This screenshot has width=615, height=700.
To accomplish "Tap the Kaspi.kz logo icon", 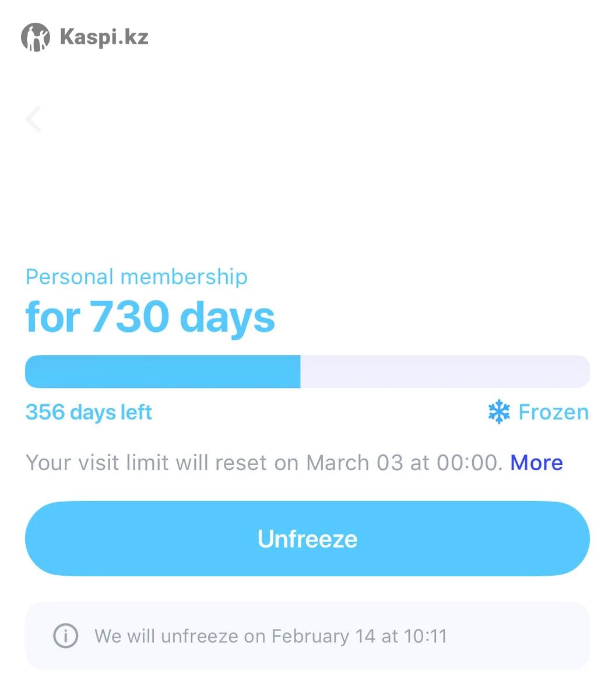I will click(x=36, y=37).
